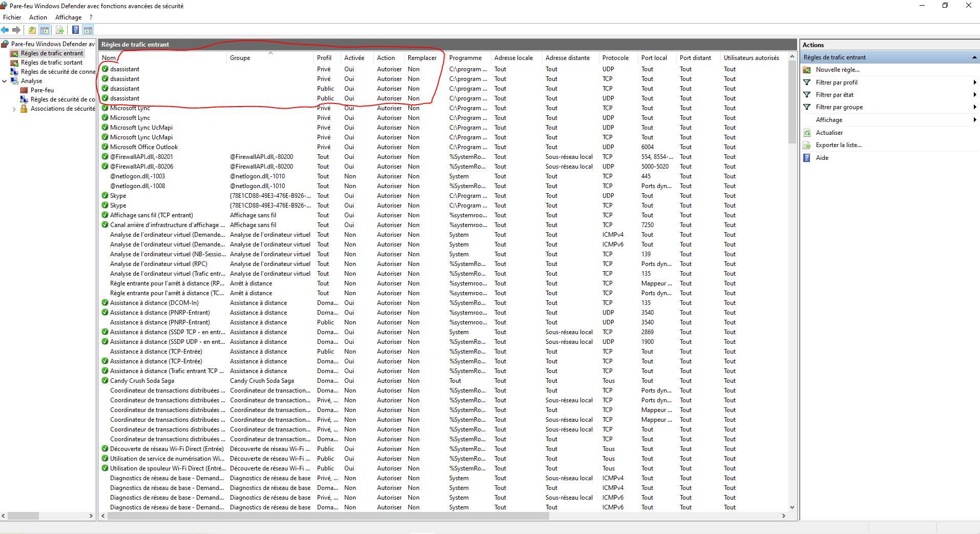Open the Filtrer par profil submenu arrow
The height and width of the screenshot is (534, 980).
974,83
